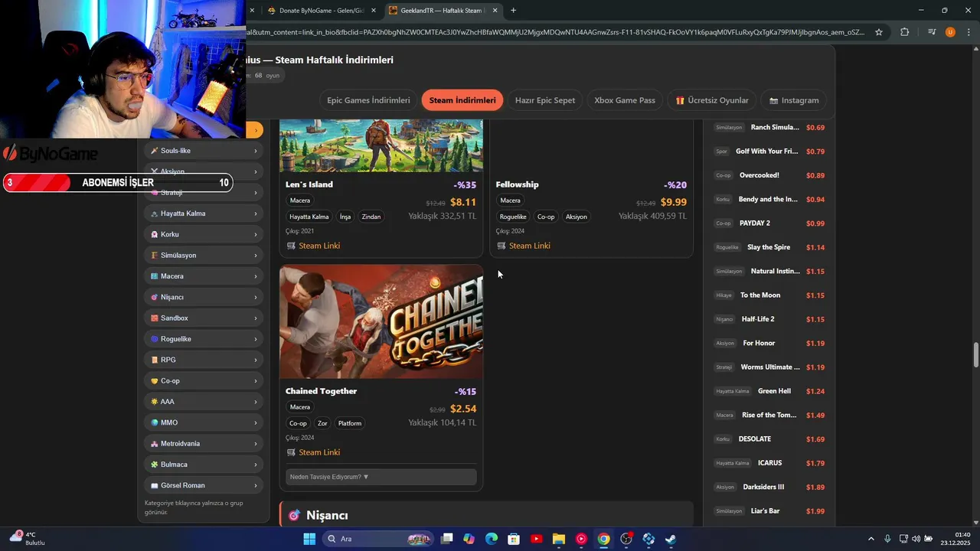The width and height of the screenshot is (980, 551).
Task: Expand the Co-op sidebar category chevron
Action: click(256, 381)
